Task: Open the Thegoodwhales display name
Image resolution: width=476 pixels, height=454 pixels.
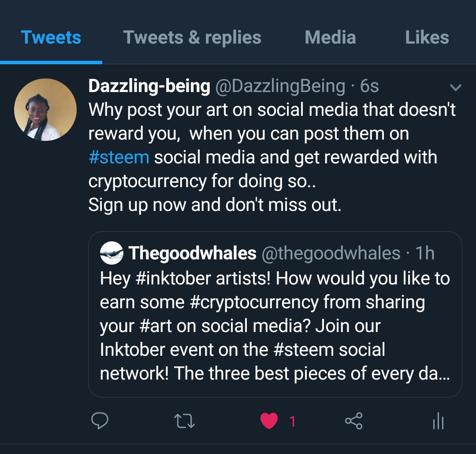Action: pos(192,253)
